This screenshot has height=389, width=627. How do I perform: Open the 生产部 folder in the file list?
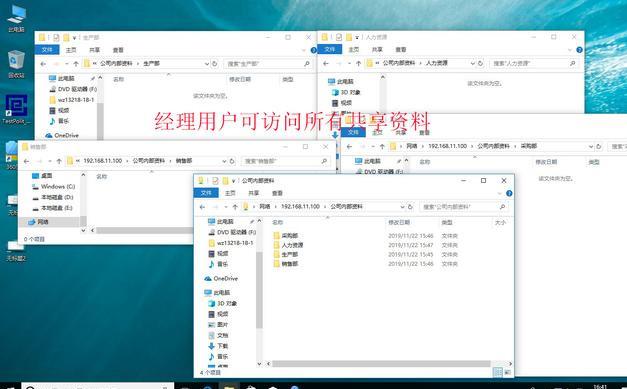pos(286,254)
